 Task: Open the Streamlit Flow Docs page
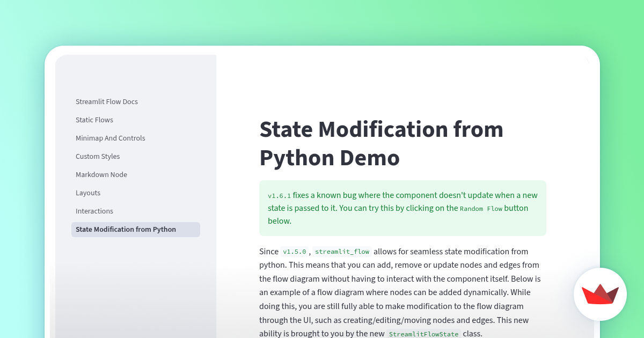[x=107, y=102]
